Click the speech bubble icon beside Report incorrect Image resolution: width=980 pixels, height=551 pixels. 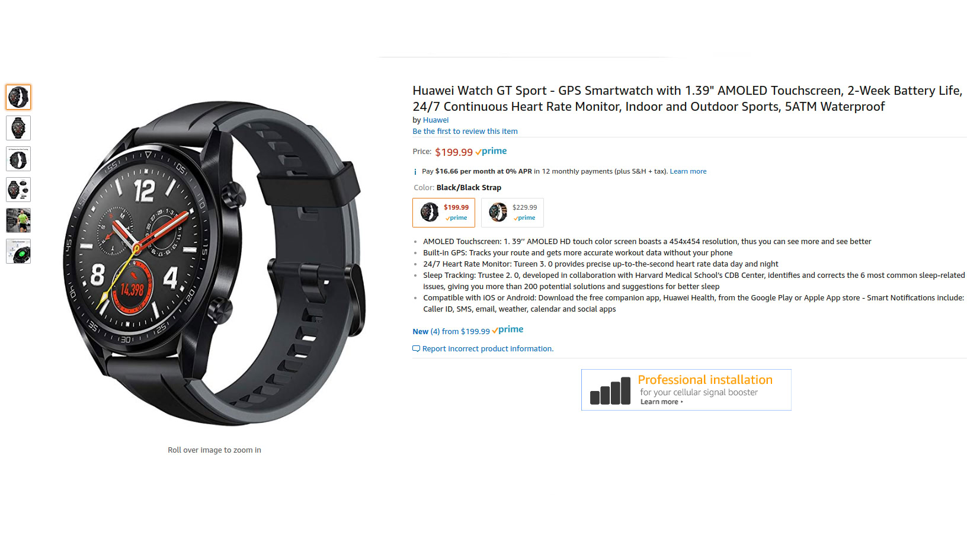click(416, 349)
